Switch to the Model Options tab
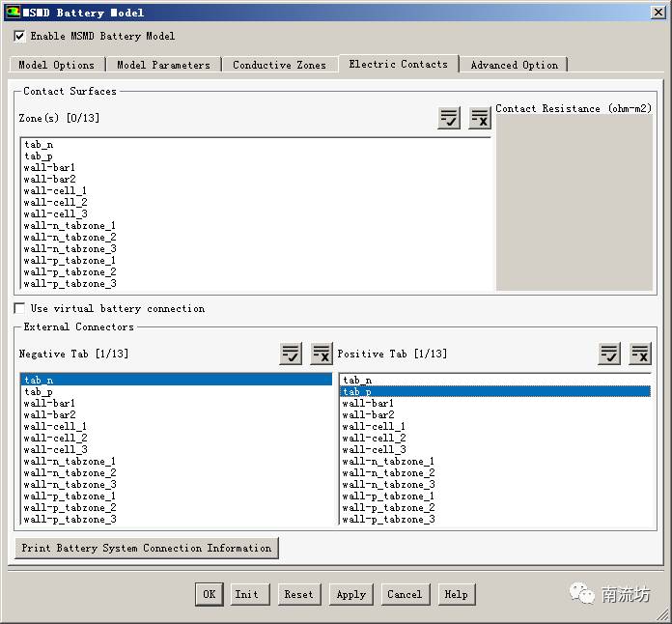The image size is (672, 624). [x=57, y=65]
